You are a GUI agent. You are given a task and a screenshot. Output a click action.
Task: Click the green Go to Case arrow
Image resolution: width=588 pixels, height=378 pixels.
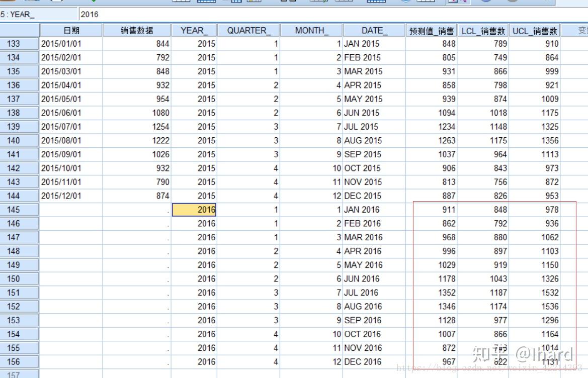point(94,3)
